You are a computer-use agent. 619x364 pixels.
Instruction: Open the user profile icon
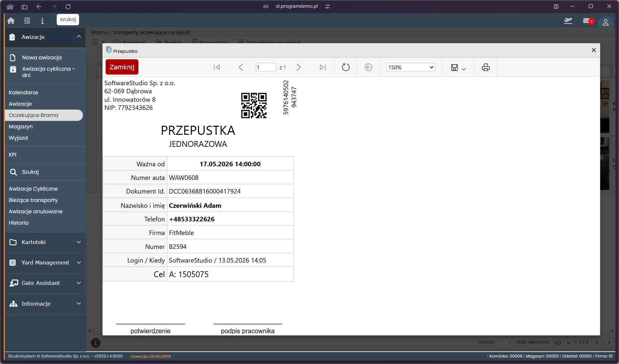tap(605, 22)
